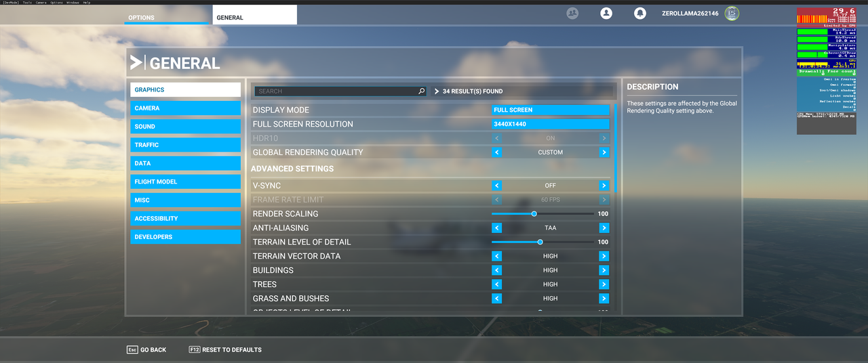Click the Esc key icon
The image size is (868, 363).
coord(132,349)
